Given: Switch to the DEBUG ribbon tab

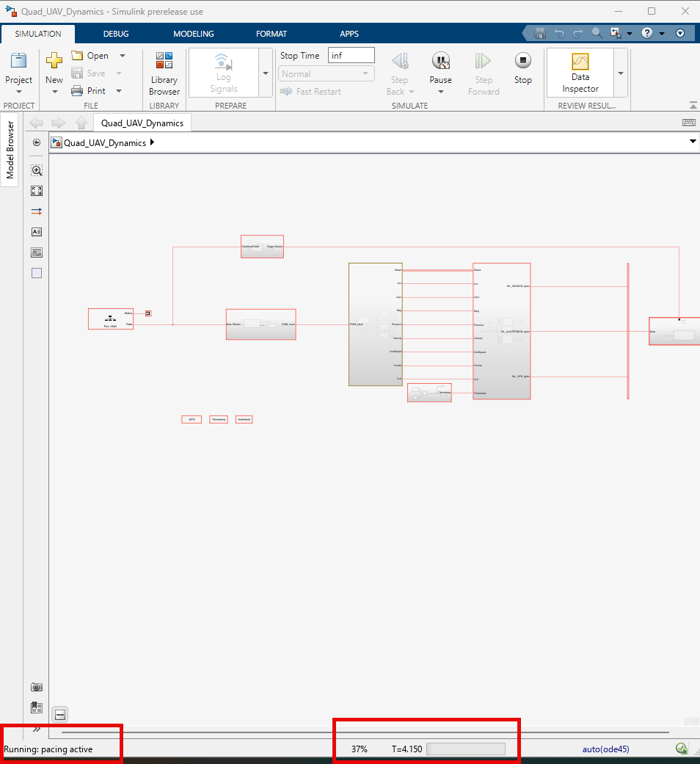Looking at the screenshot, I should 116,34.
